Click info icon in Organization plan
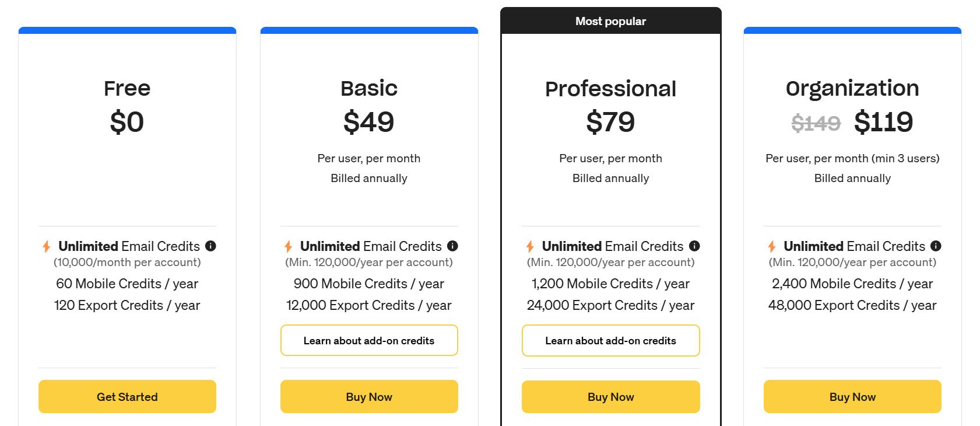Viewport: 980px width, 426px height. [x=936, y=246]
